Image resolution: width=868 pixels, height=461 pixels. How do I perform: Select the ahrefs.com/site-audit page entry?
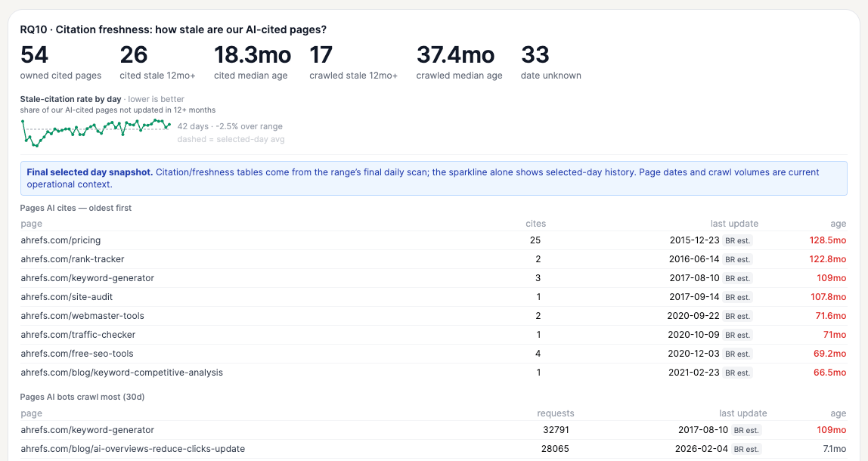tap(433, 297)
